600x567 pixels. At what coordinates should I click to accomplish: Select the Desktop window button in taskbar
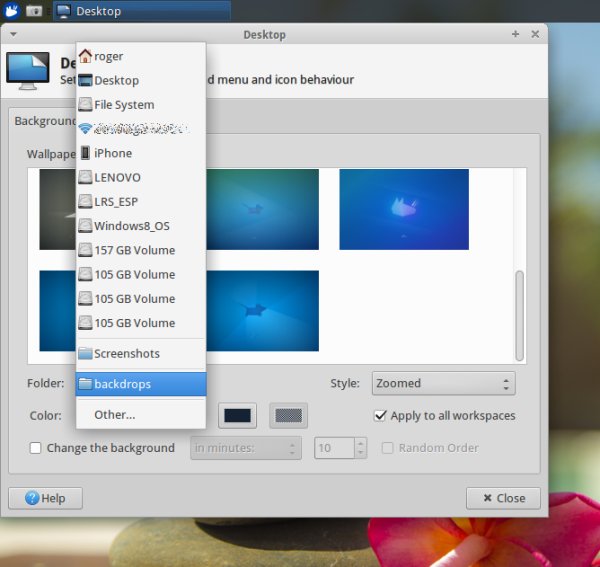pyautogui.click(x=142, y=11)
